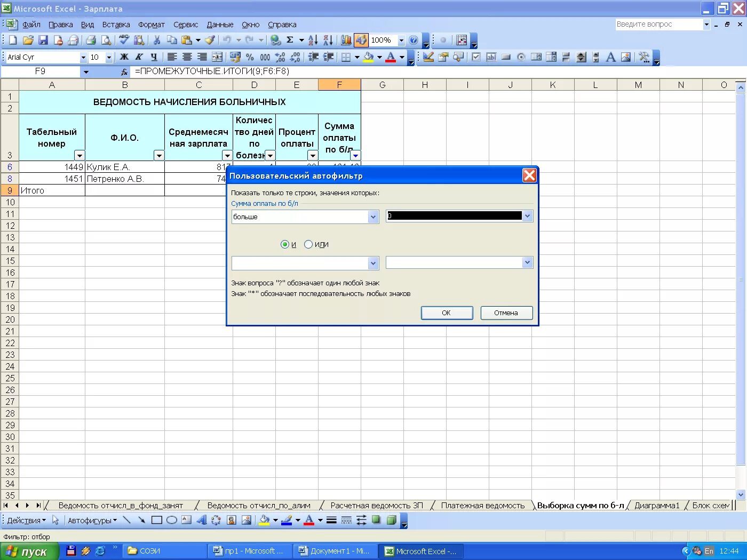Sort ascending with the A-Z icon
The image size is (747, 560).
pos(313,40)
